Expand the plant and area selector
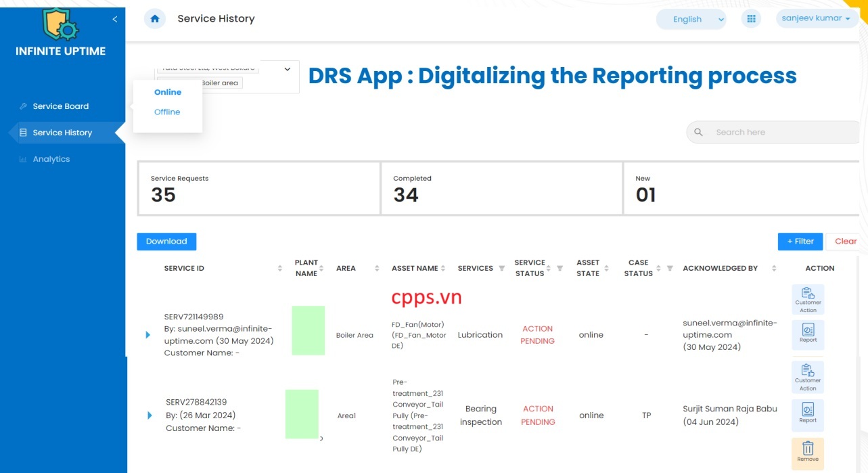868x473 pixels. (x=287, y=69)
